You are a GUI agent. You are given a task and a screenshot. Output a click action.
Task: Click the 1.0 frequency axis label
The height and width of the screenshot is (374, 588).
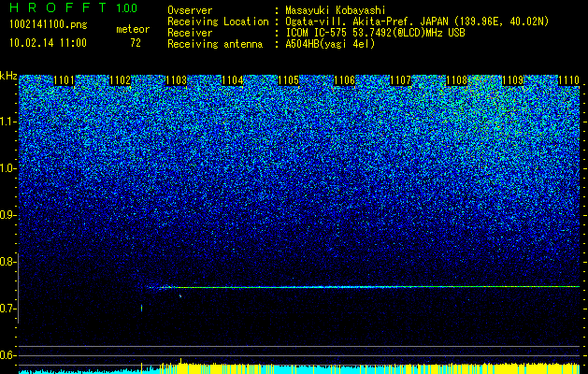coord(7,168)
